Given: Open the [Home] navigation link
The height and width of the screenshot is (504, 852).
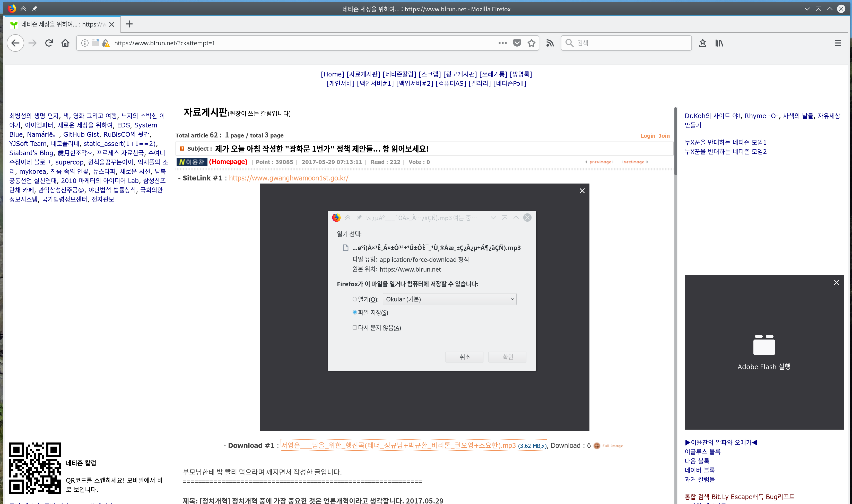Looking at the screenshot, I should click(333, 74).
